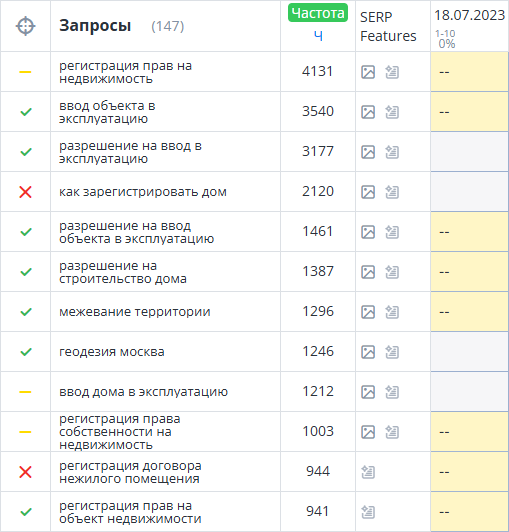Click empty gray position cell for геодезия москва
509x532 pixels.
point(470,352)
